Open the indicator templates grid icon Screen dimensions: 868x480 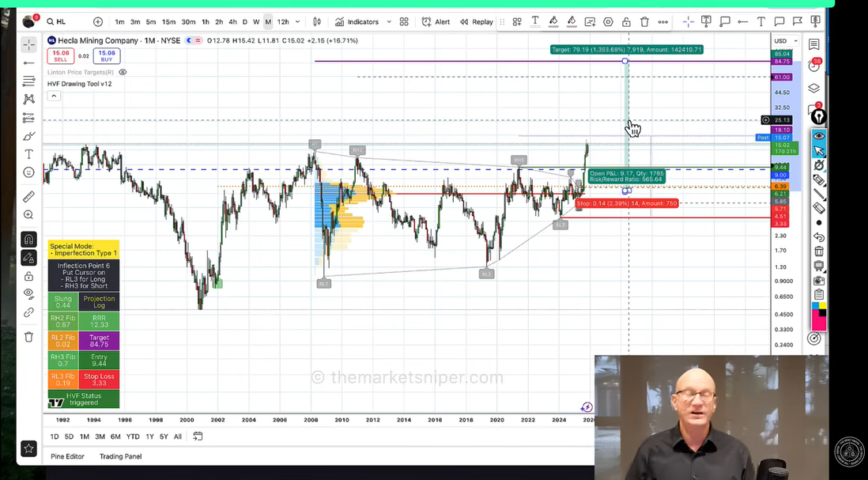[x=404, y=22]
